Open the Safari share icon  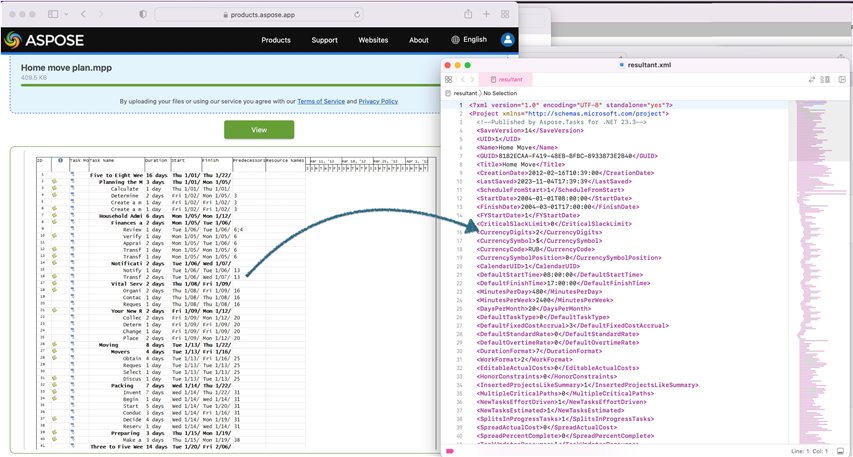[468, 14]
